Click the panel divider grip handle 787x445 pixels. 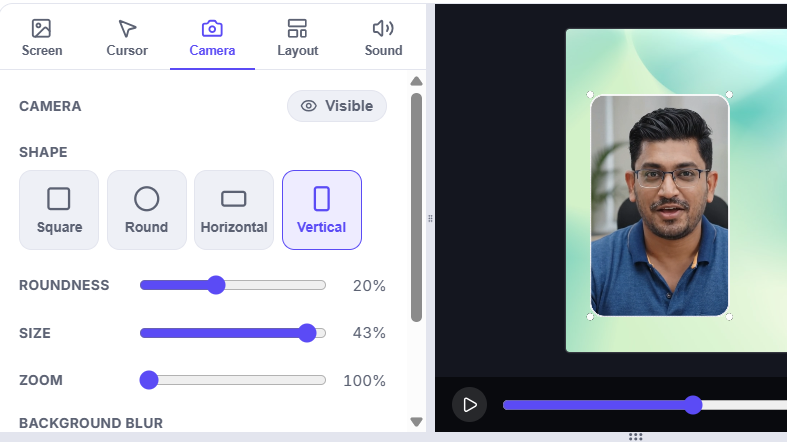[430, 218]
